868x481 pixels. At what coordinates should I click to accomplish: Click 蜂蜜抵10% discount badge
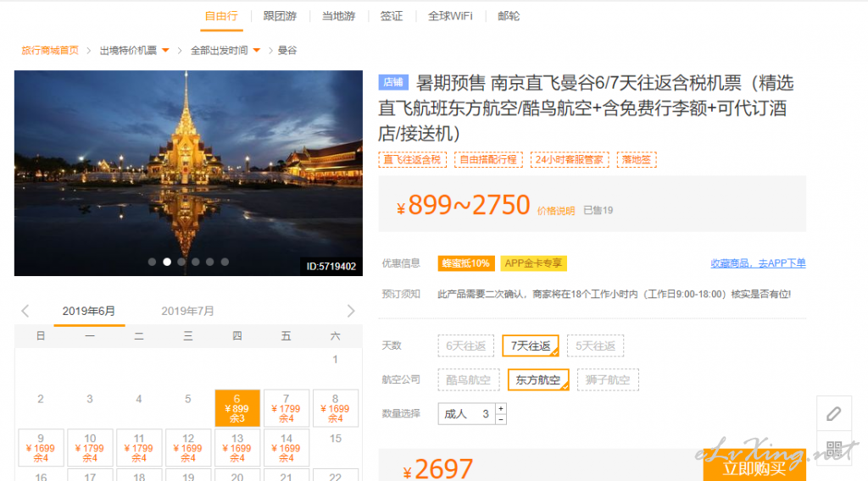466,263
